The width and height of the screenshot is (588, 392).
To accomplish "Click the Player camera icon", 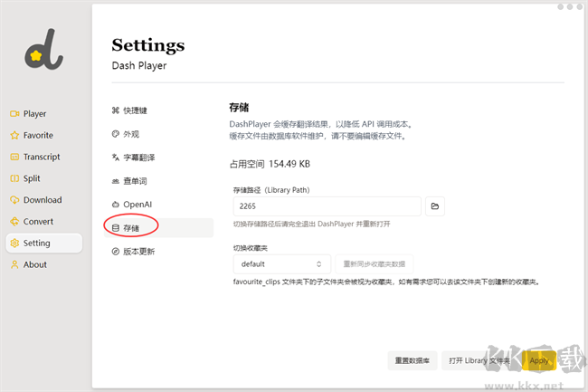I will pos(14,114).
